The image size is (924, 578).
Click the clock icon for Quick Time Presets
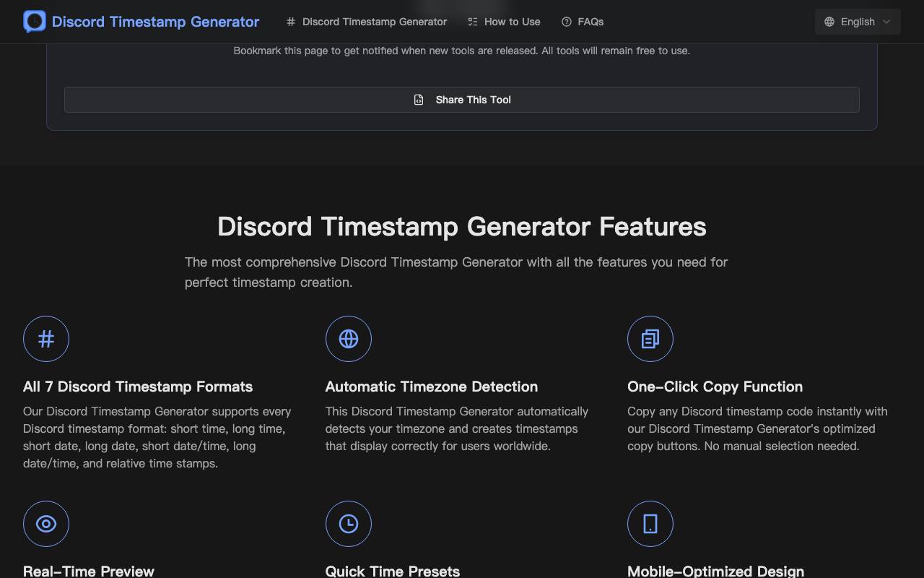[x=349, y=524]
